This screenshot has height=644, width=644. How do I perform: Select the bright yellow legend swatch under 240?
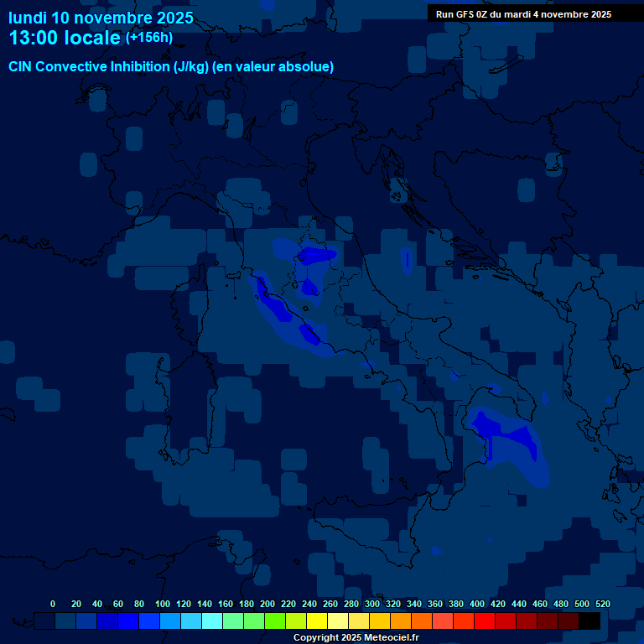(318, 621)
